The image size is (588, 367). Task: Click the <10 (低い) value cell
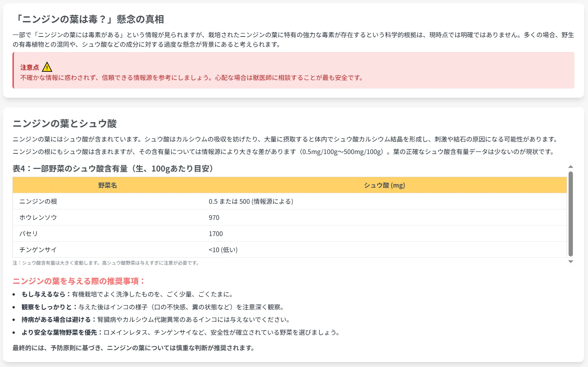pos(223,250)
